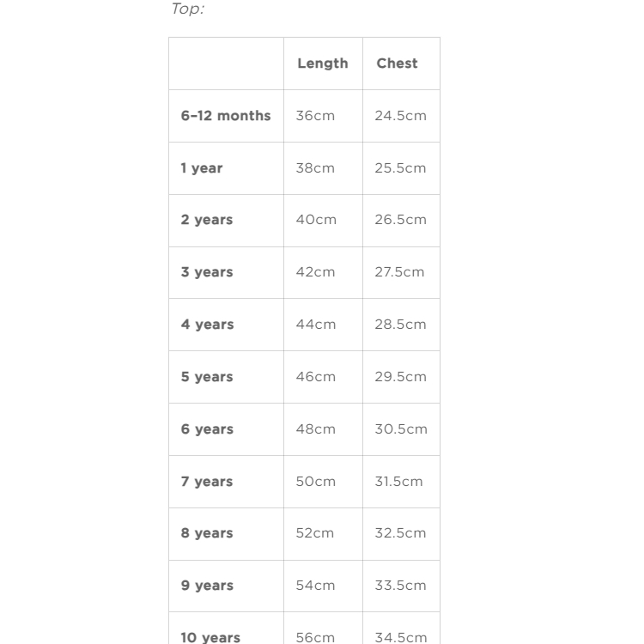The width and height of the screenshot is (644, 644).
Task: Click the 9 years row label
Action: (x=207, y=586)
